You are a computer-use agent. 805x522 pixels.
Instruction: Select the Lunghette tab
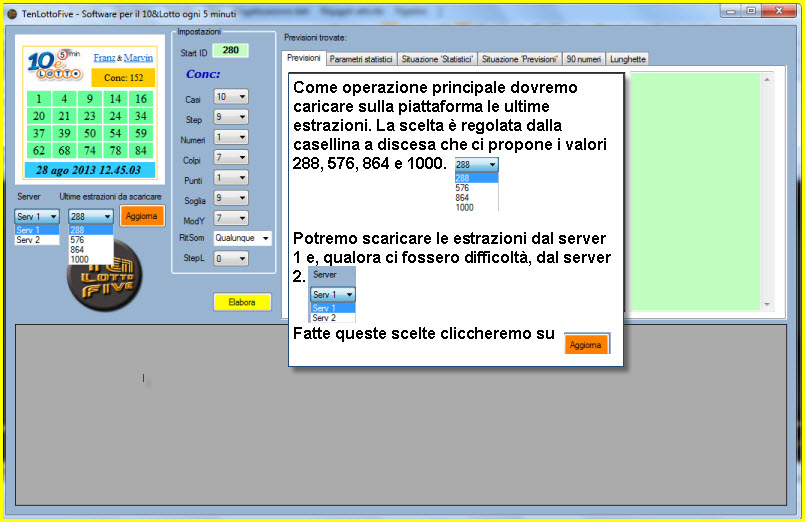(628, 59)
